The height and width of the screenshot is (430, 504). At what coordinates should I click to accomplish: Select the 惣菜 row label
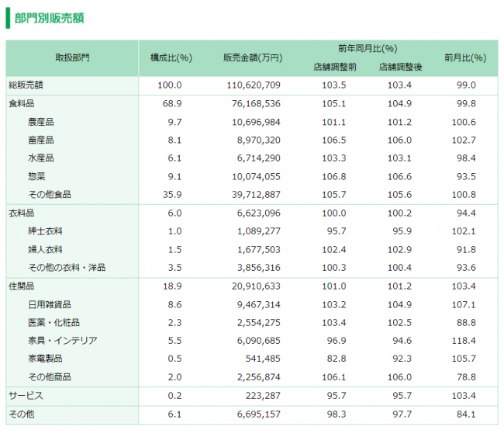36,176
